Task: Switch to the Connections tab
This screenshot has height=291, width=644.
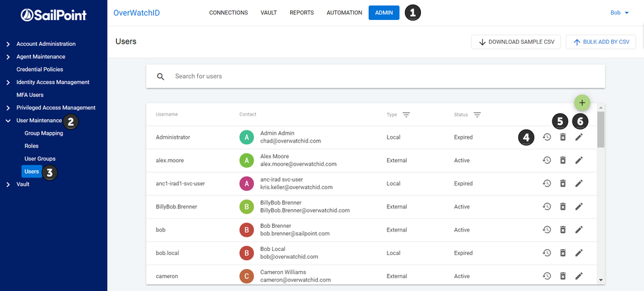Action: pos(228,13)
